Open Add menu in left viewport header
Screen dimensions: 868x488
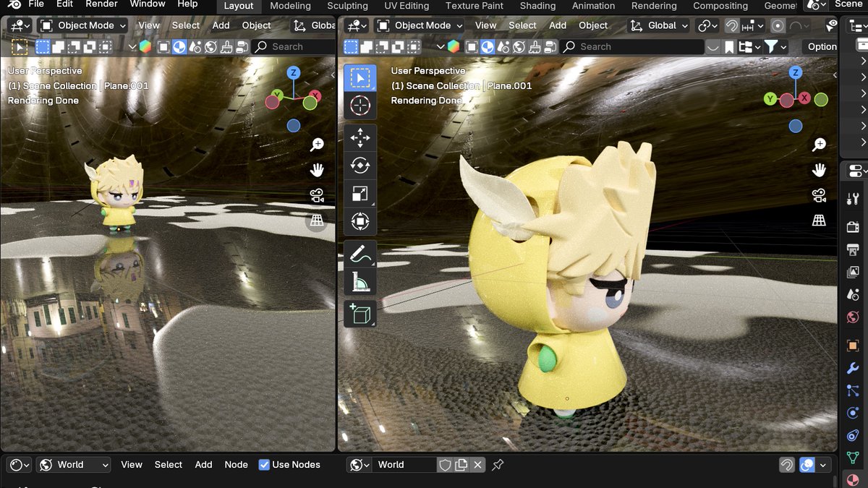click(x=221, y=26)
